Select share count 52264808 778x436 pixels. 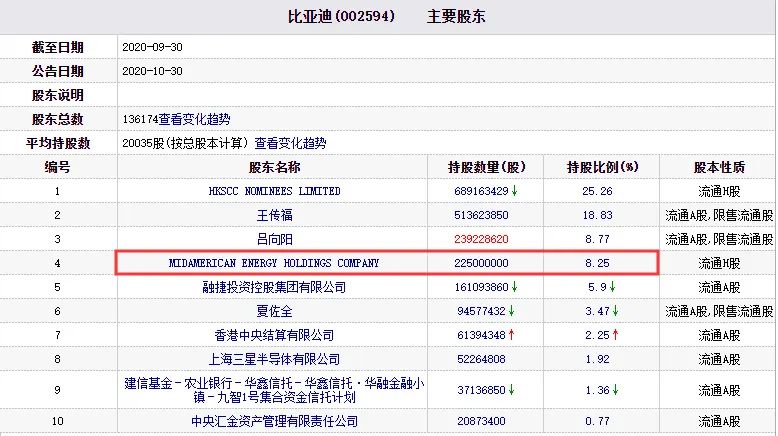tap(481, 359)
